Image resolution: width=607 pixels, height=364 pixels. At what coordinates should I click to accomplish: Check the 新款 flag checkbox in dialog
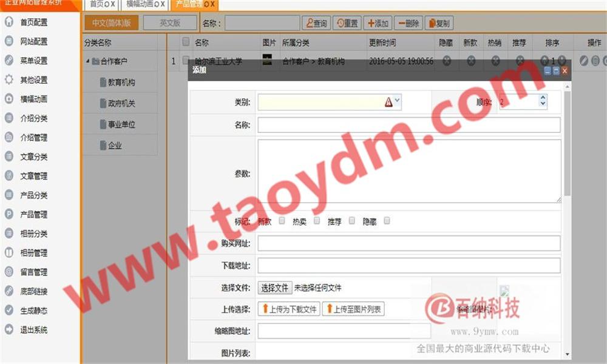coord(282,220)
